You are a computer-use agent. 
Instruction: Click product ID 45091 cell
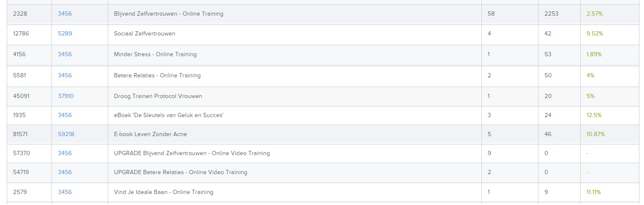coord(21,96)
